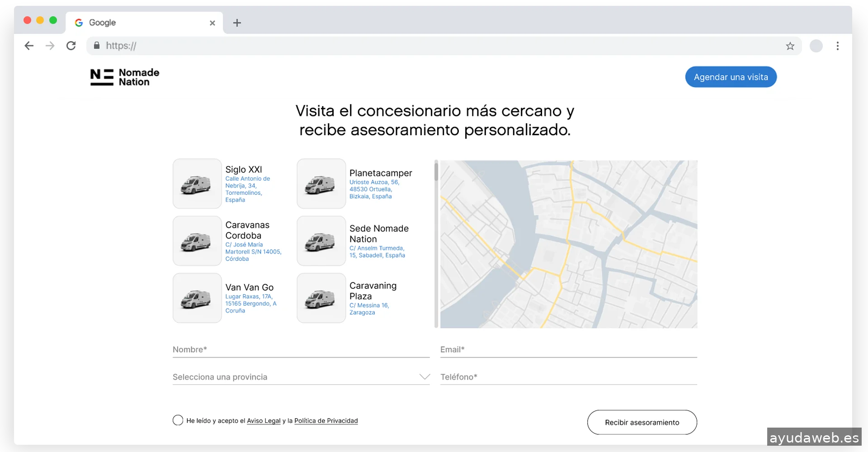868x452 pixels.
Task: Select the Siglo XXI dealer van thumbnail
Action: click(x=197, y=184)
